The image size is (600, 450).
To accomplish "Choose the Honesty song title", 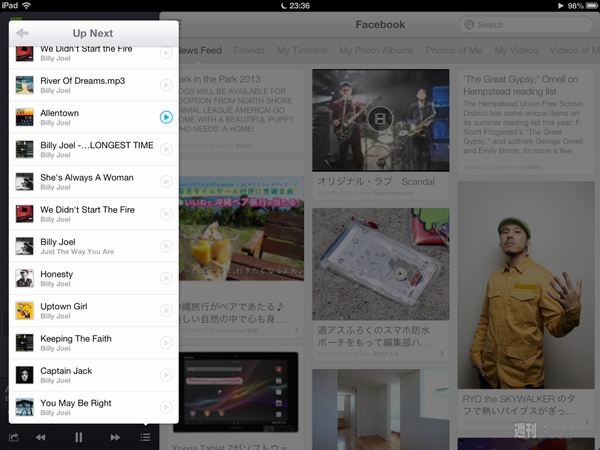I will [57, 274].
